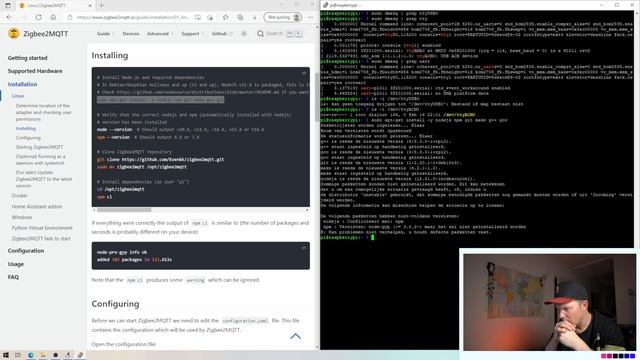This screenshot has height=360, width=640.
Task: Jump to Running as a daemon section
Action: point(40,160)
